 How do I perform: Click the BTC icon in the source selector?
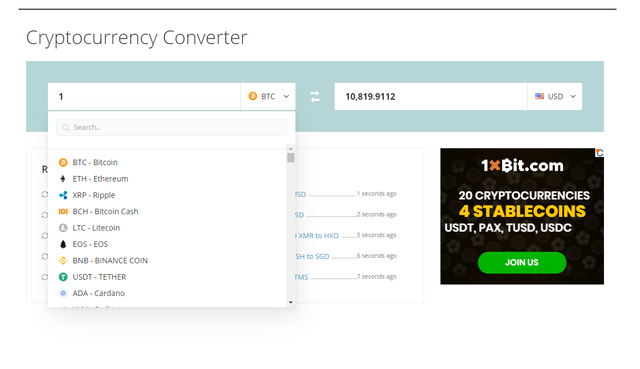pyautogui.click(x=253, y=96)
